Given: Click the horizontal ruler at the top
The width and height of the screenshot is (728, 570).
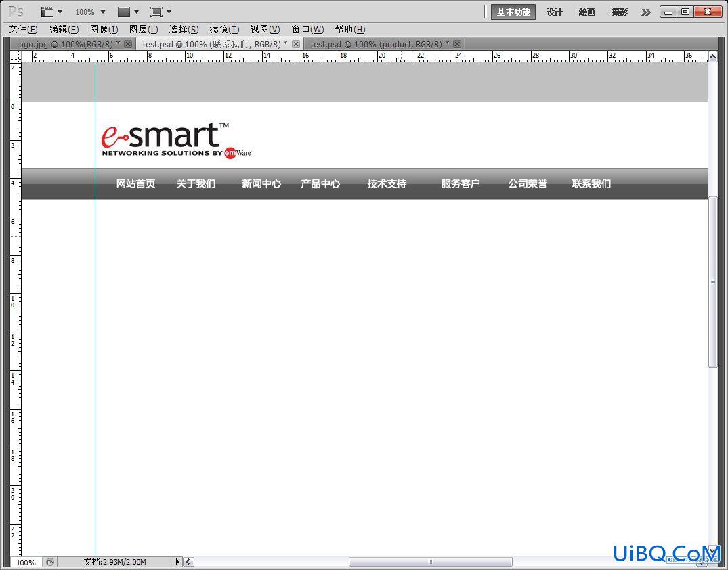Looking at the screenshot, I should coord(364,56).
